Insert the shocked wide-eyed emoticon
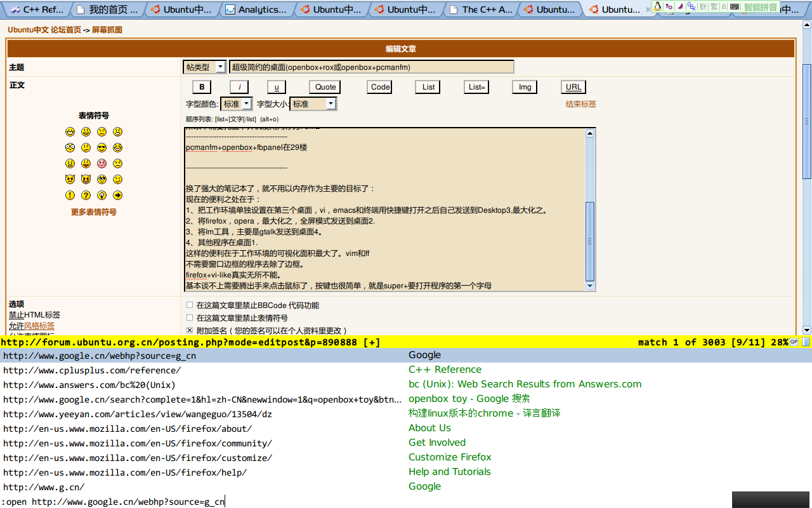This screenshot has height=508, width=812. [70, 147]
